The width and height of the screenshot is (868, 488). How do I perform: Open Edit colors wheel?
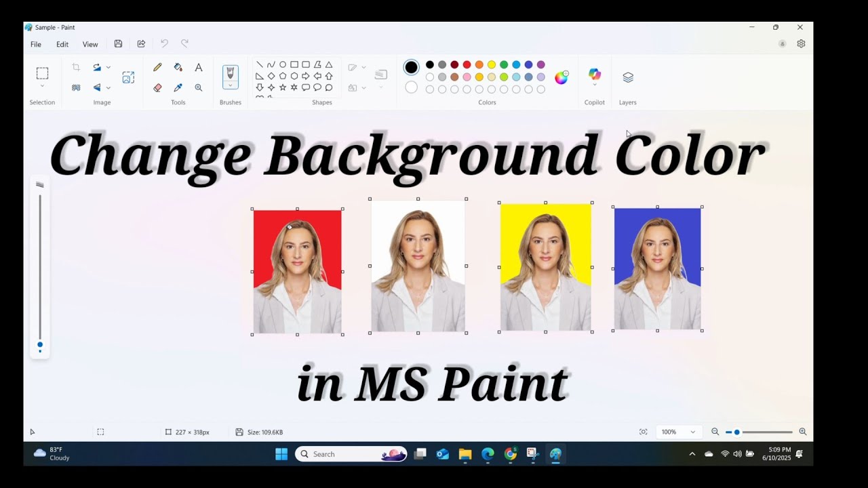click(x=561, y=77)
